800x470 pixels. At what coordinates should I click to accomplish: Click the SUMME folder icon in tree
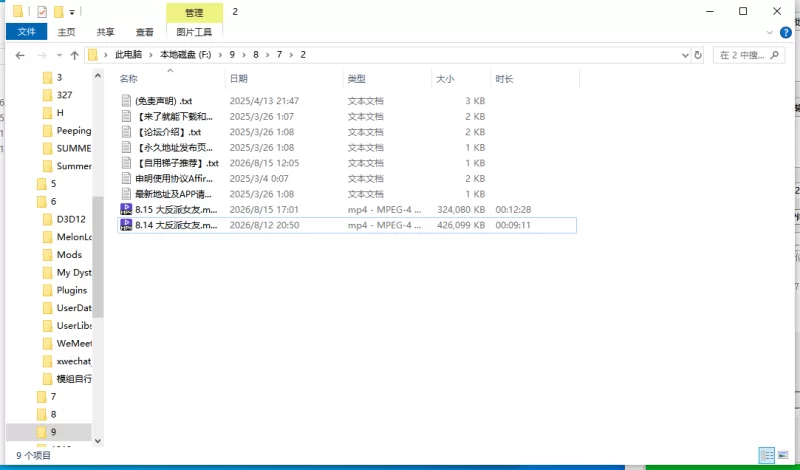tap(47, 149)
